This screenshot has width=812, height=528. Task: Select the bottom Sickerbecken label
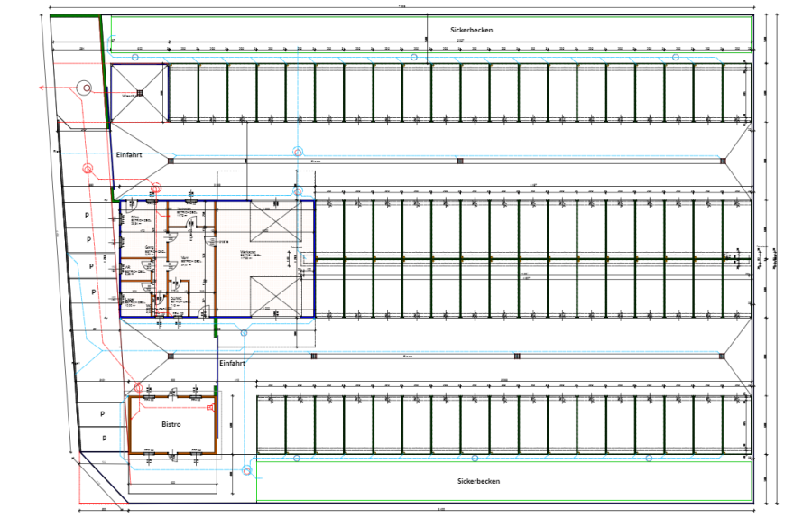(x=478, y=481)
